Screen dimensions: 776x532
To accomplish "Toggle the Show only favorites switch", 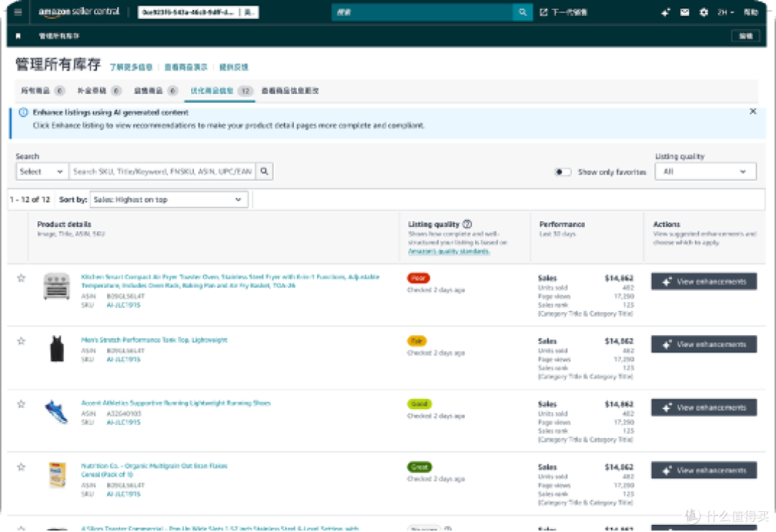I will (x=563, y=172).
